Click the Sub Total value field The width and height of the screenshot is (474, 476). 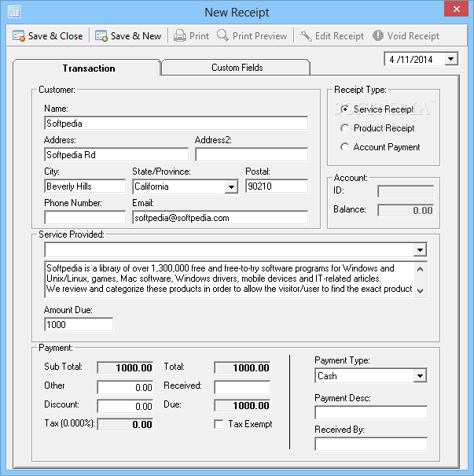[125, 368]
